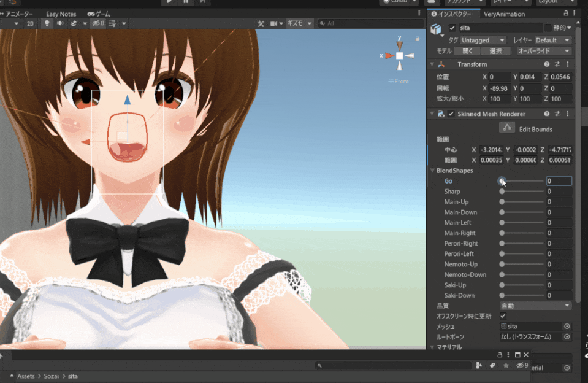Screen dimensions: 588x383
Task: Click the 2D view mode button
Action: [29, 23]
